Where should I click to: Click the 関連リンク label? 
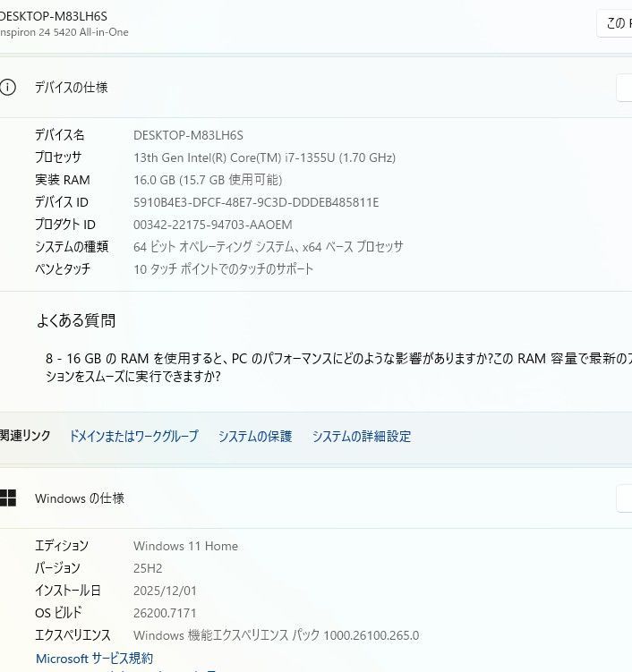point(25,436)
